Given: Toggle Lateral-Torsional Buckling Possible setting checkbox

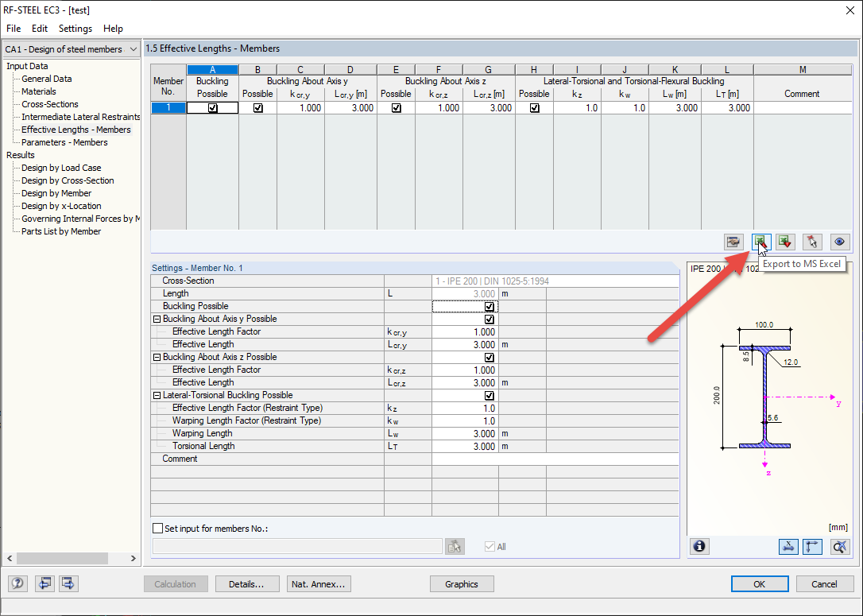Looking at the screenshot, I should [x=489, y=395].
